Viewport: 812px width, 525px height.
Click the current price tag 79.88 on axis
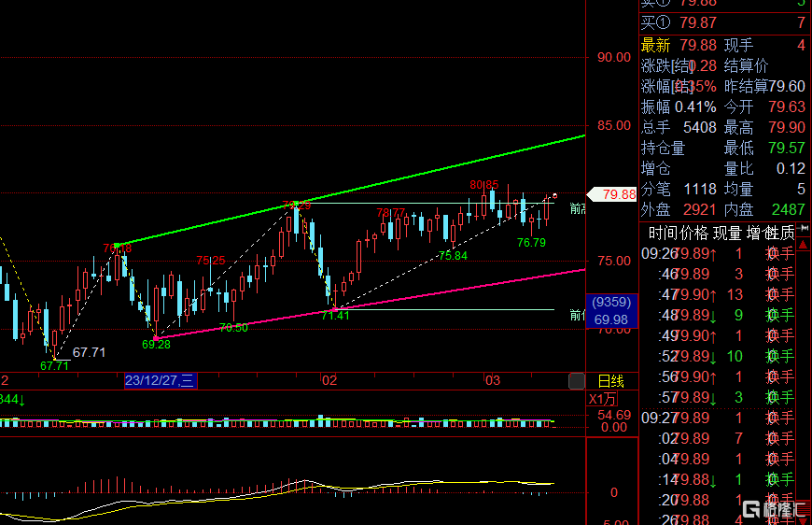[612, 195]
